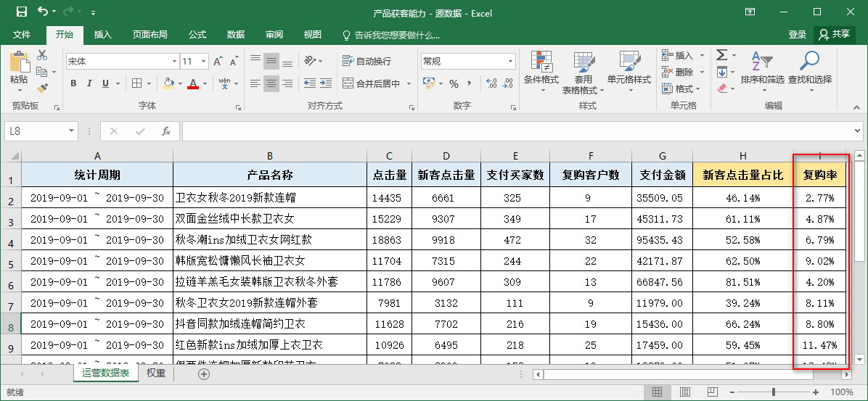Switch to the 页面布局 tab
The image size is (868, 401).
(150, 35)
